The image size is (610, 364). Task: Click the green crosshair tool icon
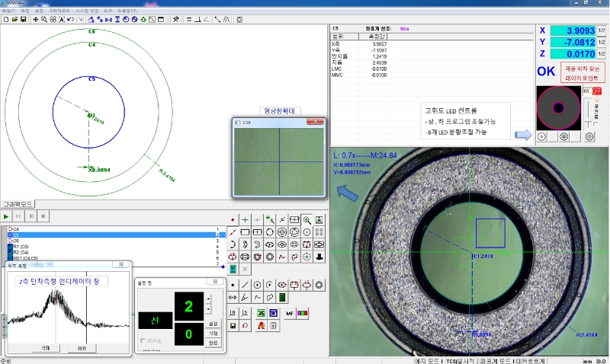pos(246,219)
